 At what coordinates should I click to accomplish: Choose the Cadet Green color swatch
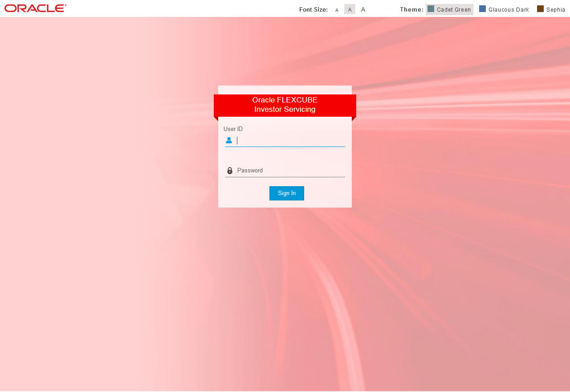431,9
